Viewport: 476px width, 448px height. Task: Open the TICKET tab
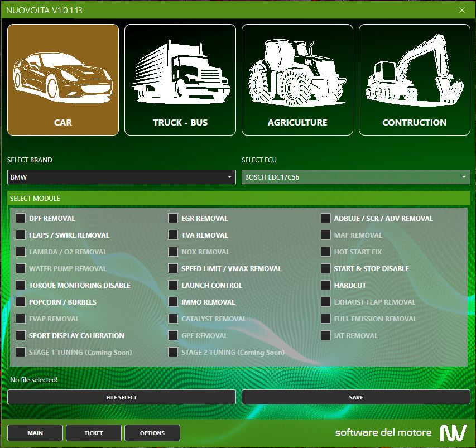coord(94,433)
